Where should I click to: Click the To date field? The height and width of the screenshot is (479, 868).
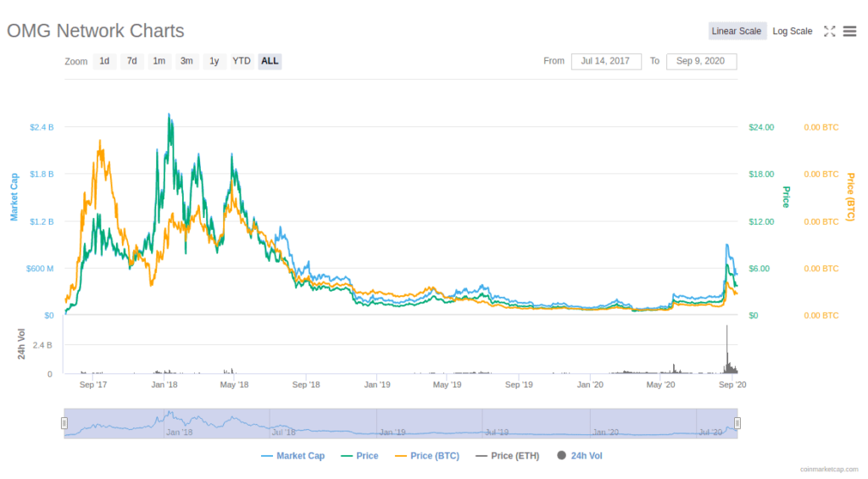tap(701, 61)
